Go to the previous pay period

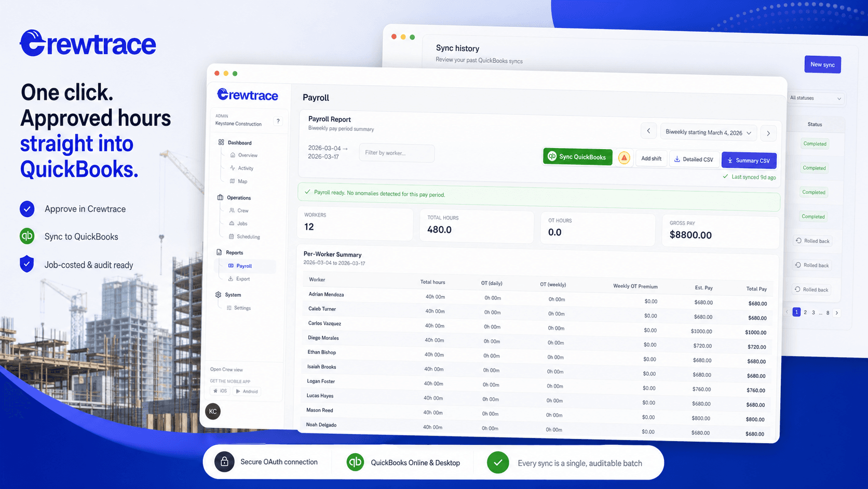click(648, 131)
